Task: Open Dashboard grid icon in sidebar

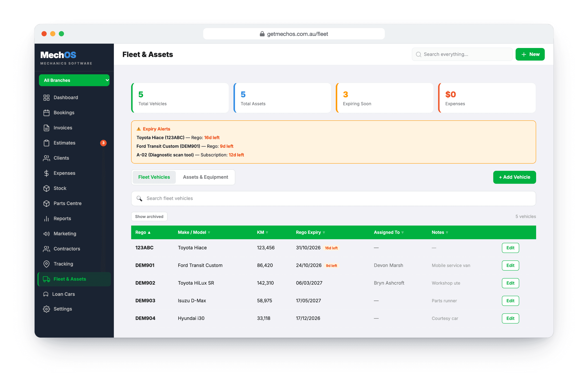Action: [46, 97]
